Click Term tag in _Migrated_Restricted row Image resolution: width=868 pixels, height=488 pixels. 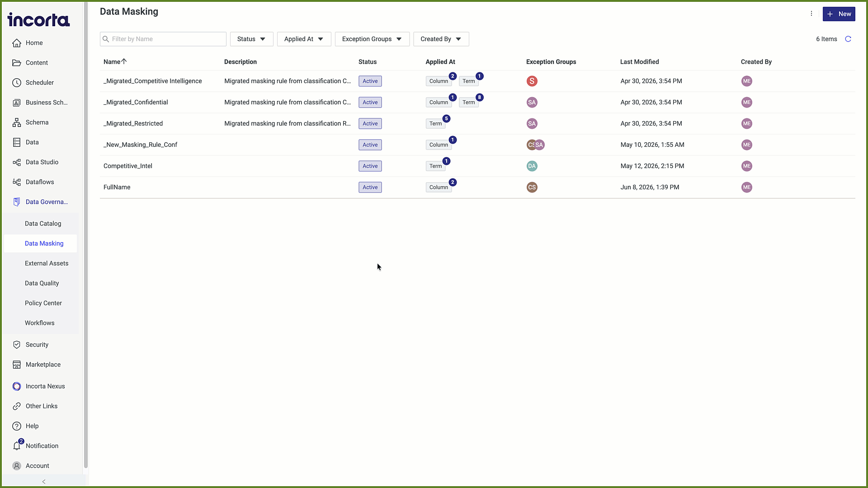pyautogui.click(x=435, y=124)
